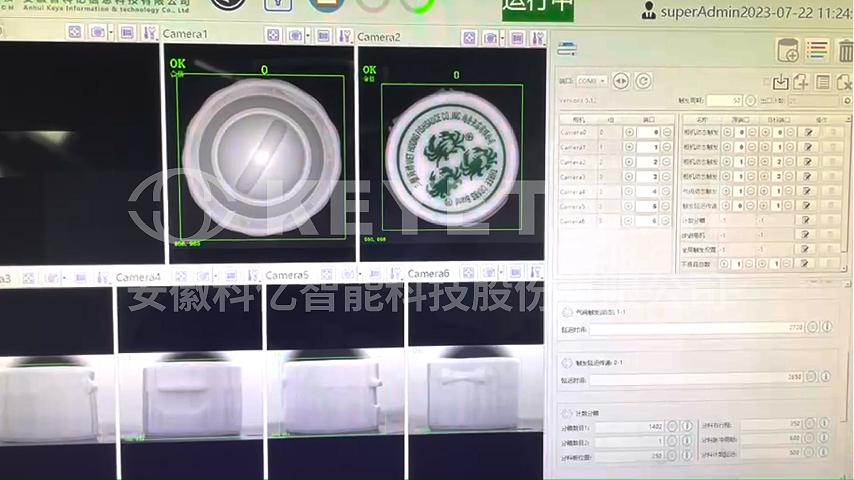Increase port value for Camera5 row
This screenshot has height=480, width=854.
(629, 206)
